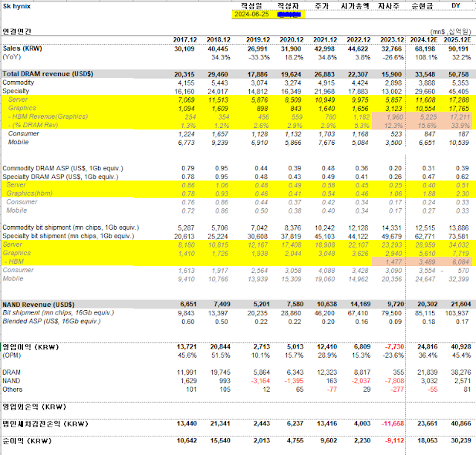476x455 pixels.
Task: Click Server shipment value 34,032
Action: pos(458,245)
